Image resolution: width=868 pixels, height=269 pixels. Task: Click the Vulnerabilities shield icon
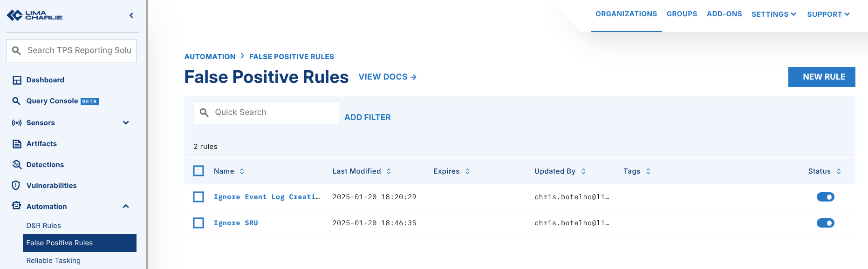click(x=16, y=186)
